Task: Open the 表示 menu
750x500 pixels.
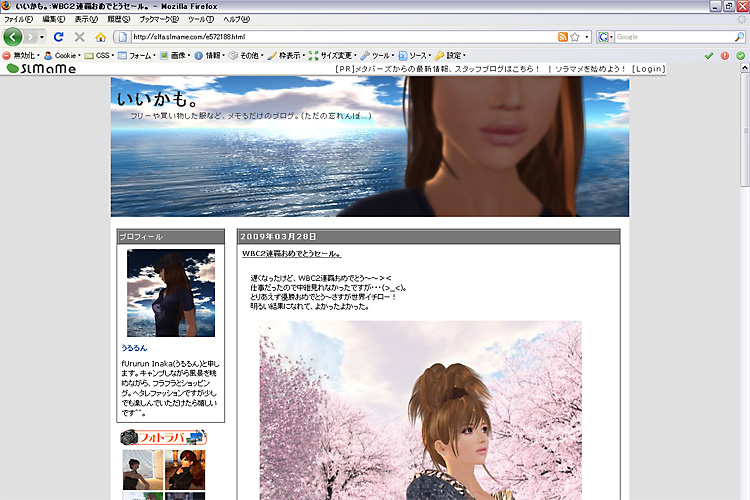Action: tap(86, 20)
